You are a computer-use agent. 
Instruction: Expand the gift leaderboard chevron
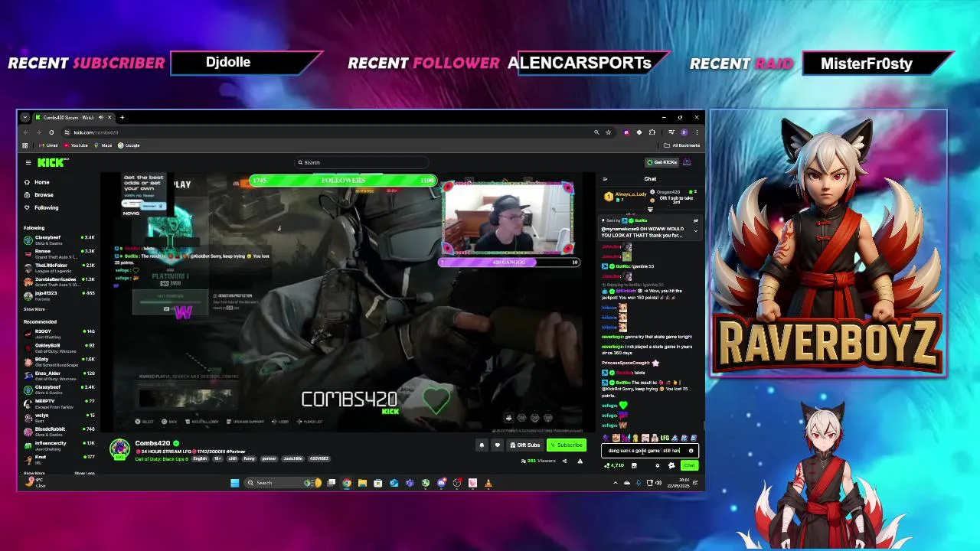point(650,209)
